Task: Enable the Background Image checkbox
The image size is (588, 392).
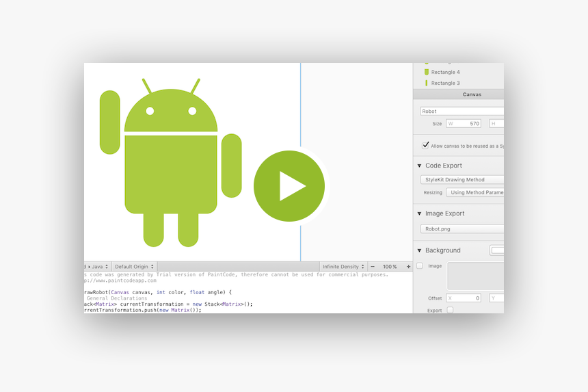Action: [420, 266]
